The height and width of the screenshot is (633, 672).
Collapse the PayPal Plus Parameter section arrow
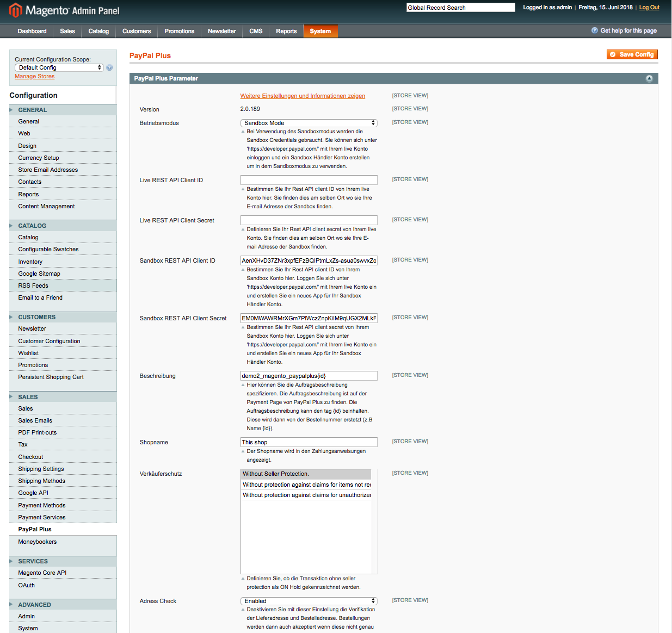click(649, 79)
